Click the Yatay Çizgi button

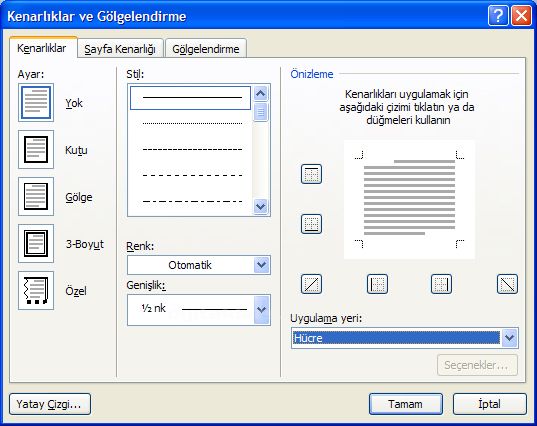[x=50, y=404]
